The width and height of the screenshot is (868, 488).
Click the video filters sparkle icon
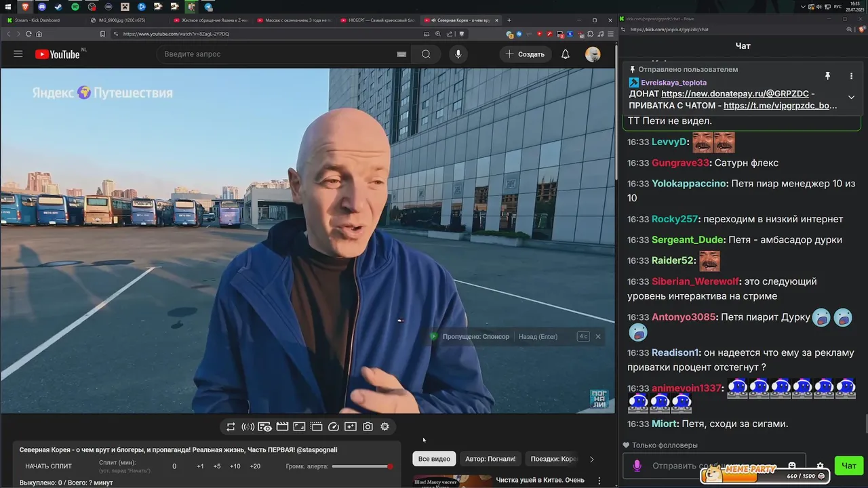(351, 426)
